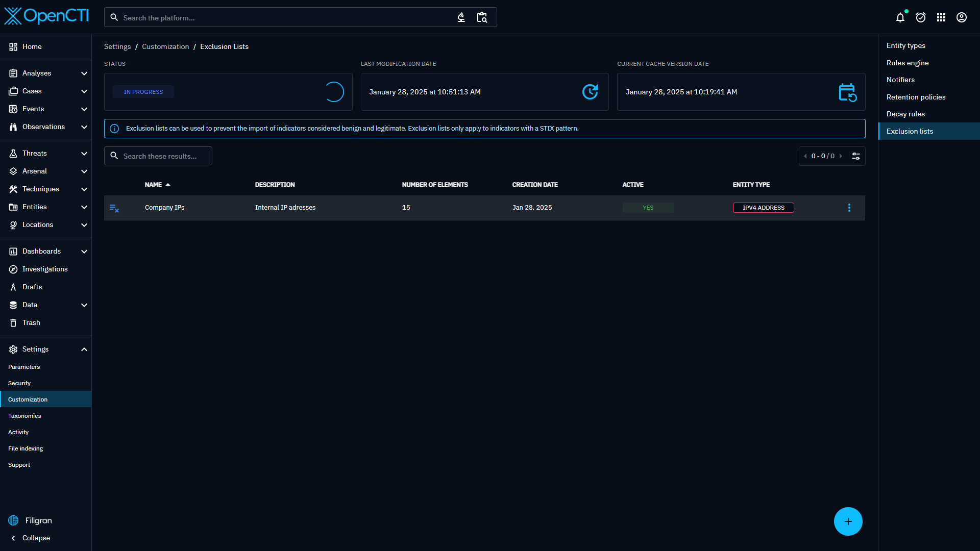
Task: Open Decay rules in right panel
Action: [905, 114]
